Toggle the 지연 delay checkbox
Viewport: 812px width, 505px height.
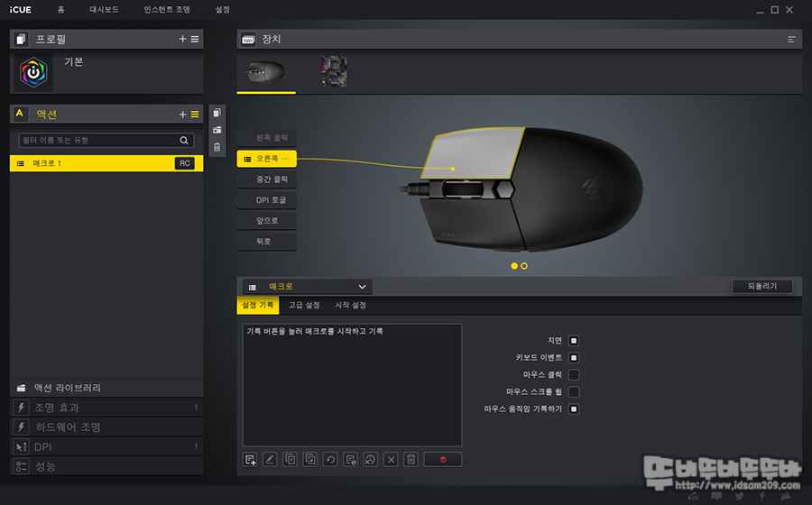(574, 341)
